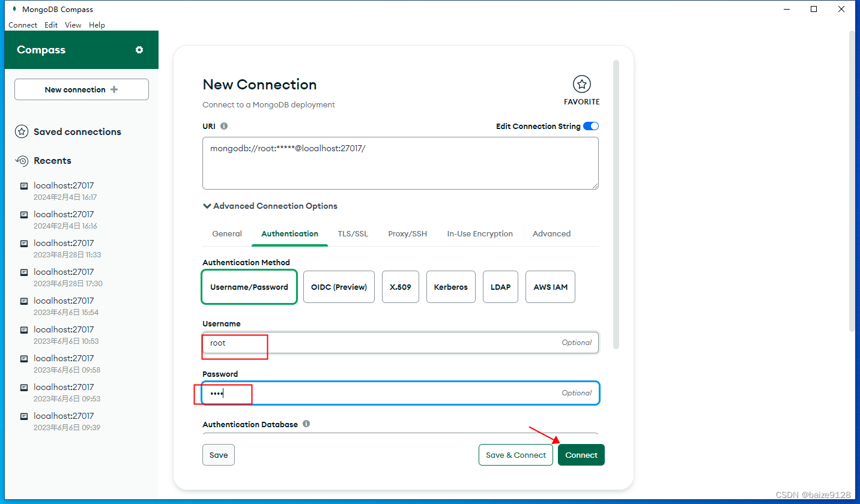
Task: Click the New connection button
Action: [x=82, y=89]
